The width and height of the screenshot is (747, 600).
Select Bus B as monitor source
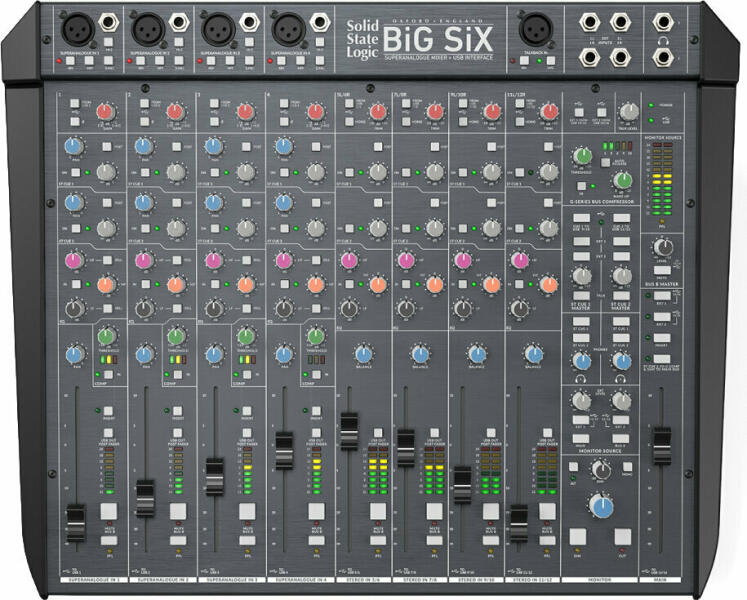pyautogui.click(x=621, y=438)
